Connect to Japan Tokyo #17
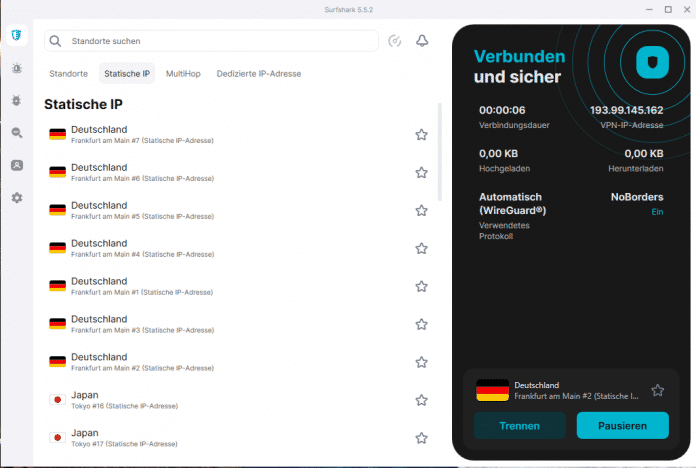696x468 pixels. point(238,438)
